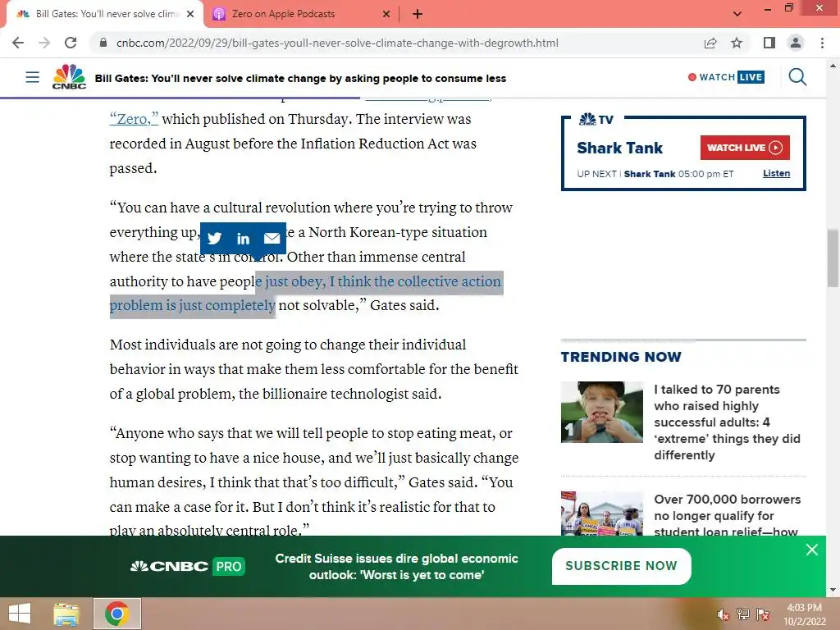Share this page icon in address bar
The height and width of the screenshot is (630, 840).
[x=710, y=43]
